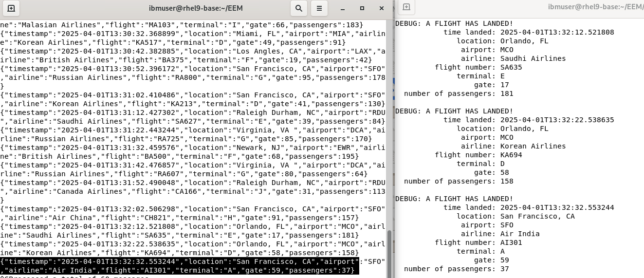Viewport: 644px width, 278px height.
Task: Maximize the left terminal window
Action: tap(362, 8)
